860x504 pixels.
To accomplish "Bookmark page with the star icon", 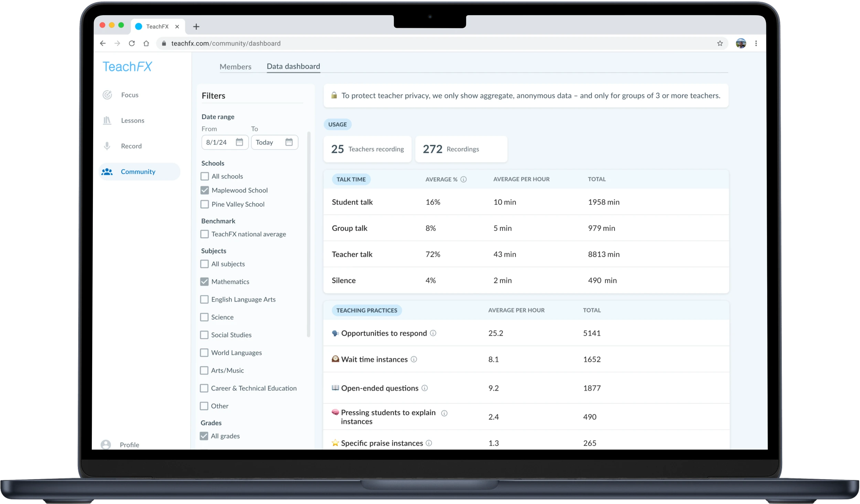I will [x=720, y=43].
